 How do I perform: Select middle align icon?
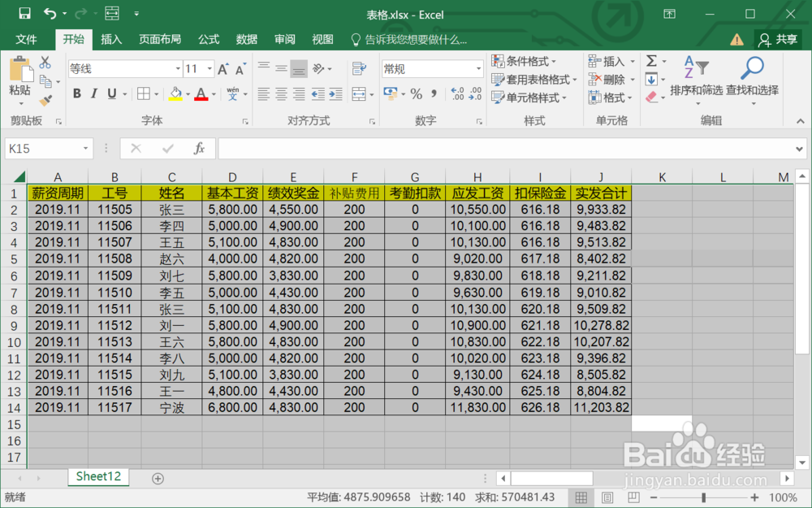[281, 68]
